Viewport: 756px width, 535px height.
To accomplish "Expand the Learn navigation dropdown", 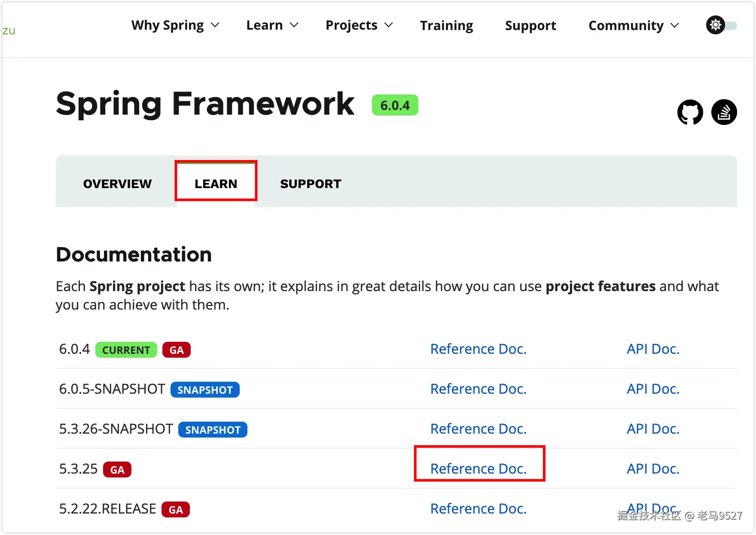I will coord(272,25).
